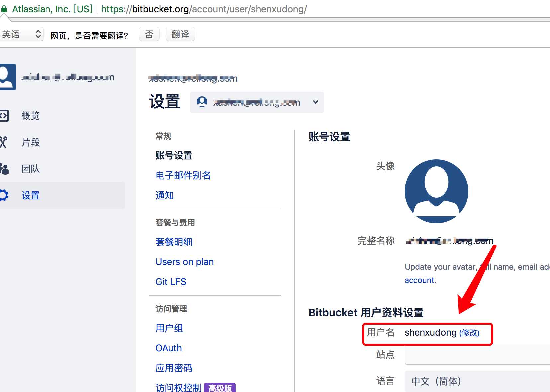Viewport: 550px width, 392px height.
Task: Open 通知 notification settings
Action: tap(165, 195)
